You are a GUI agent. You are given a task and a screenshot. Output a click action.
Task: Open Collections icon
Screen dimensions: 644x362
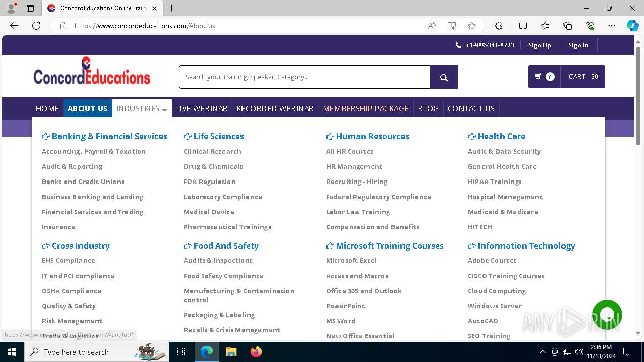click(x=568, y=26)
